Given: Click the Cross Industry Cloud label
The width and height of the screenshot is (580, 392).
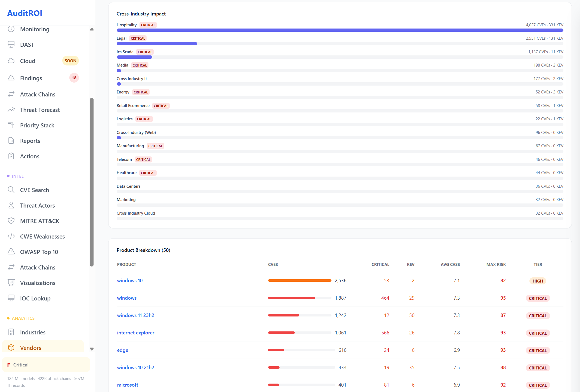Looking at the screenshot, I should point(136,213).
